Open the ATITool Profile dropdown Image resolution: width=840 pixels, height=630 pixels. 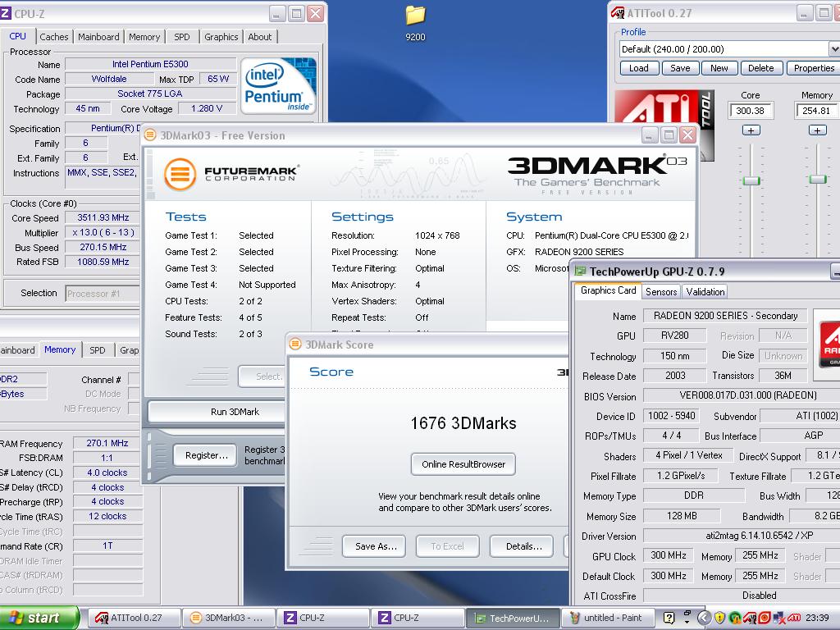[834, 48]
